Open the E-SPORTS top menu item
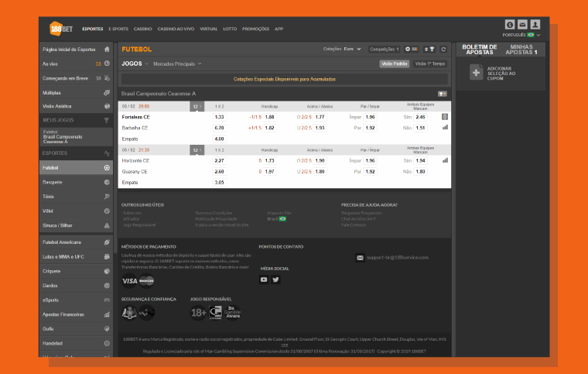 [x=118, y=29]
